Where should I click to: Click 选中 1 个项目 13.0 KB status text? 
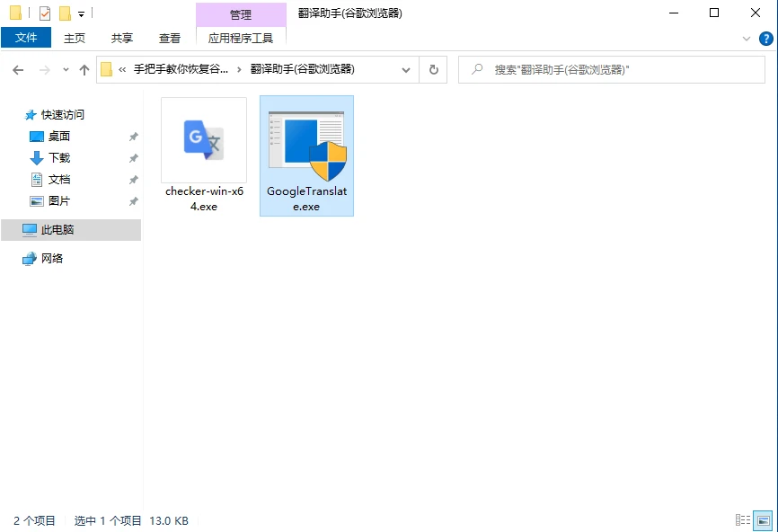coord(131,520)
